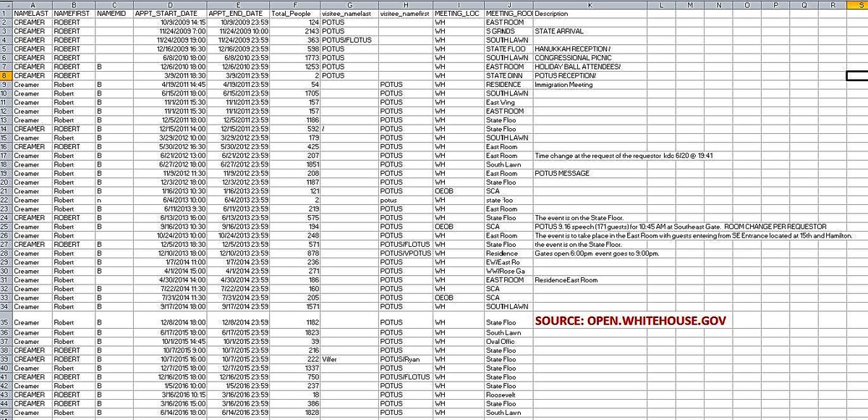
Task: Click the 10/9/2009 14:15 start date cell
Action: point(170,22)
